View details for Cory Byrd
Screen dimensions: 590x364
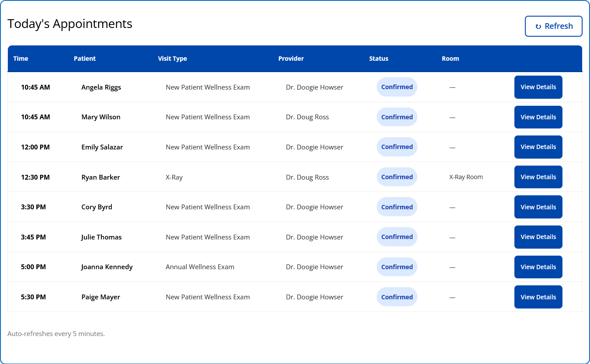tap(538, 207)
